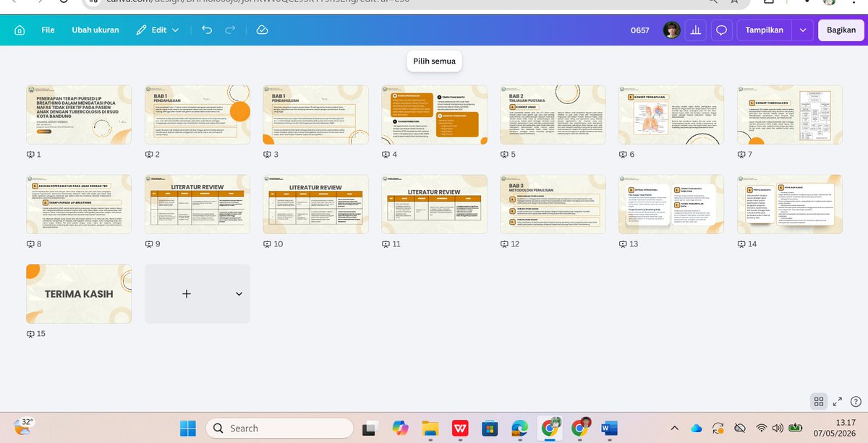This screenshot has height=443, width=868.
Task: Select slide 2 BAB 1 Pendahuluan thumbnail
Action: [197, 114]
